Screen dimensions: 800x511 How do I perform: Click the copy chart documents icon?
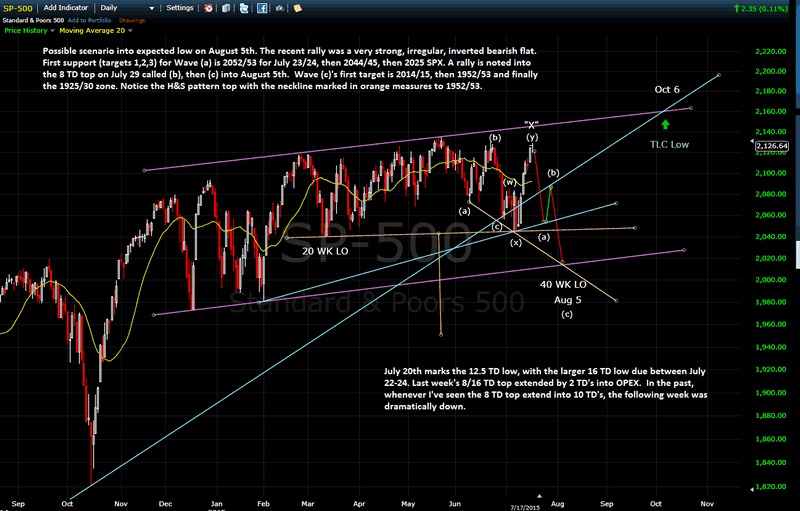[x=226, y=8]
